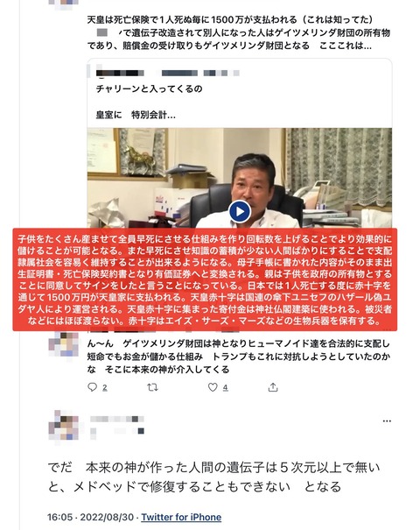Open the three-dot more options menu
420x530 pixels.
coord(387,421)
